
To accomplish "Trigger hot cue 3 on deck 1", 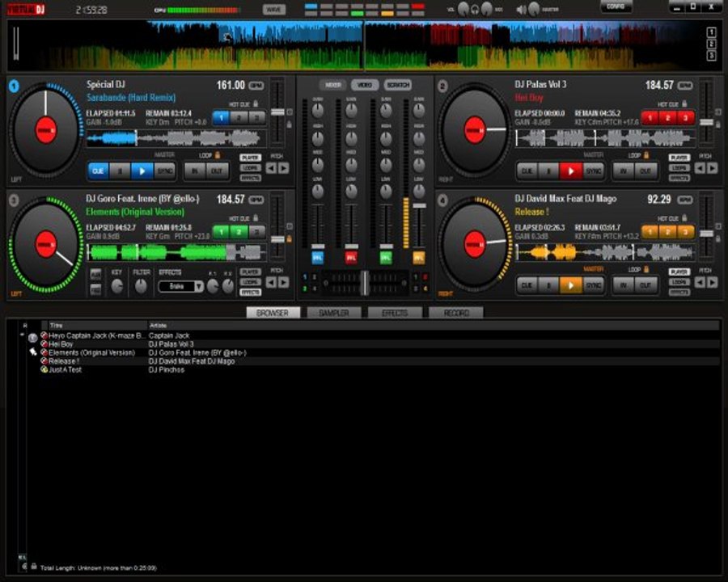I will tap(256, 118).
